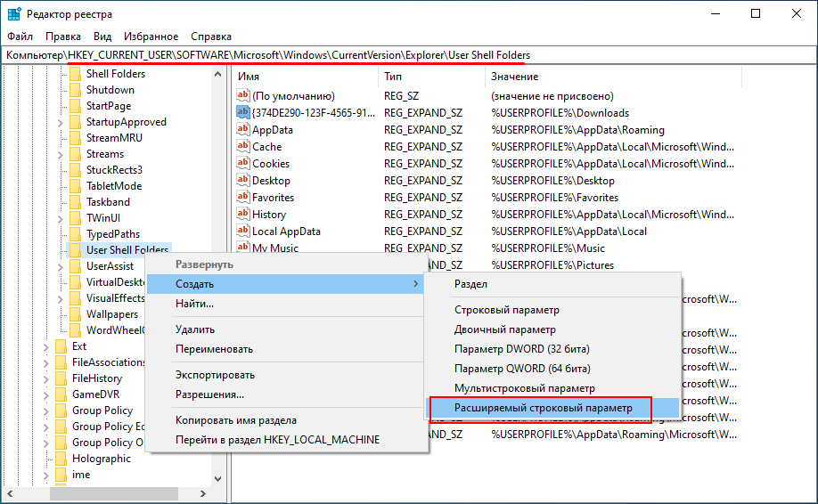Click tree horizontal scrollbar right arrow
This screenshot has width=818, height=504.
203,493
